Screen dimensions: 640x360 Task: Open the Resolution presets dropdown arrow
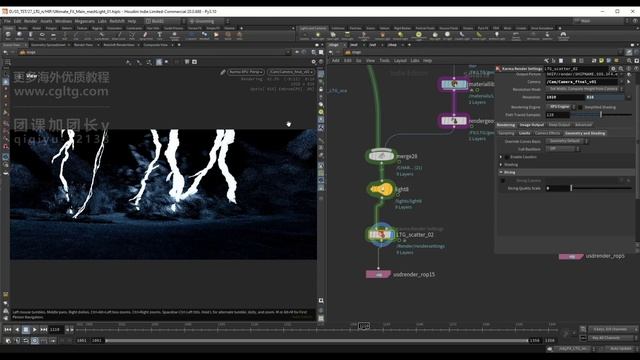(x=629, y=97)
